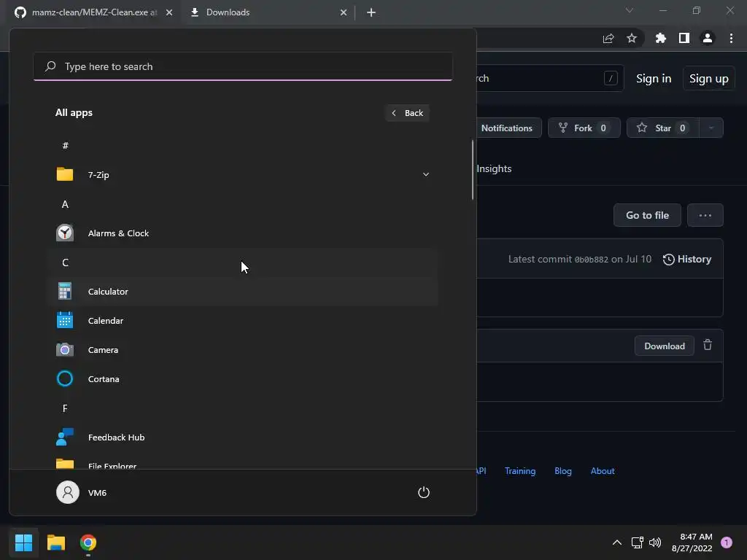
Task: Open the About footer link
Action: coord(603,471)
